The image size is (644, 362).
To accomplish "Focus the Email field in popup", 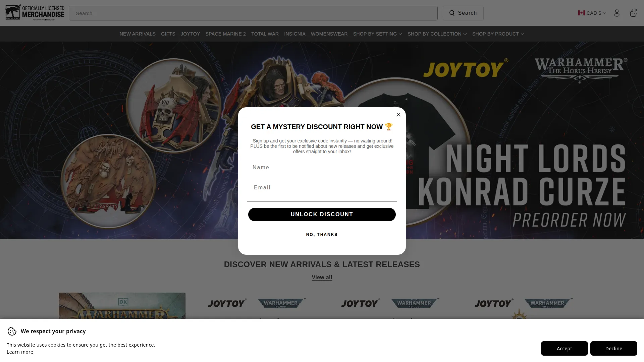I will tap(322, 188).
